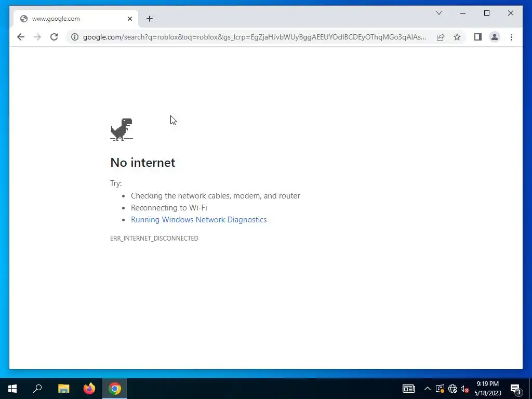Open the clock and date
The height and width of the screenshot is (399, 532).
pyautogui.click(x=487, y=389)
